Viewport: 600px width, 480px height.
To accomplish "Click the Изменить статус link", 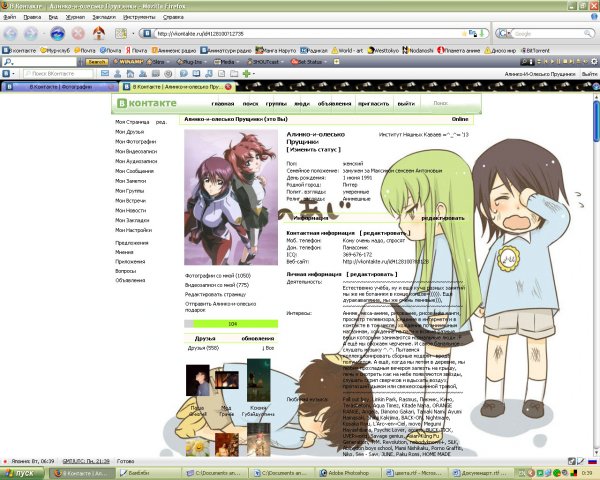I will 313,149.
